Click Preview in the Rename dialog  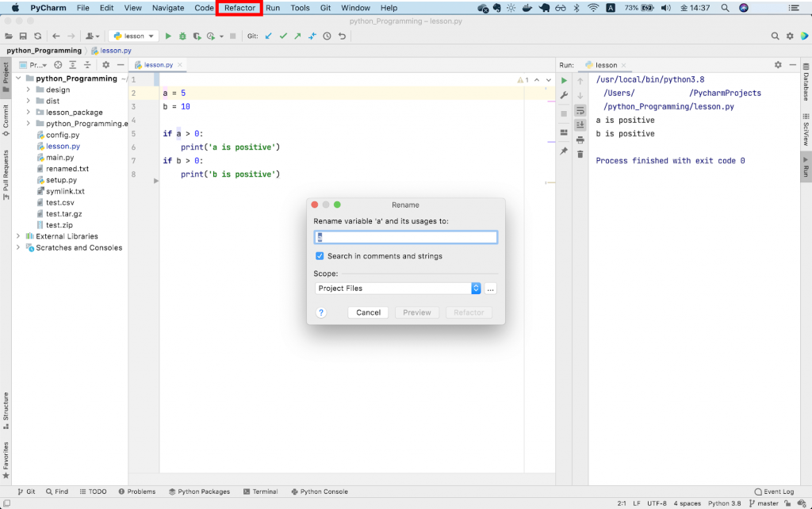click(x=417, y=312)
